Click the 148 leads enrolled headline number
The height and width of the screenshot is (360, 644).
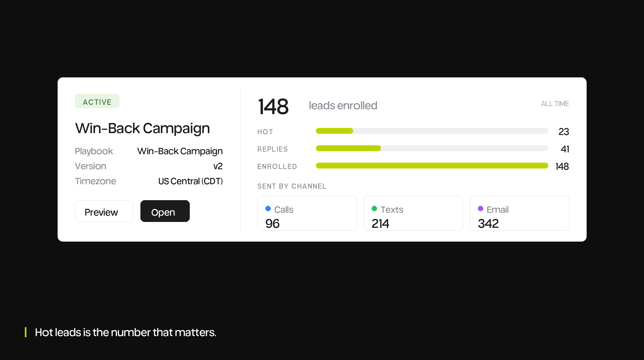tap(273, 107)
